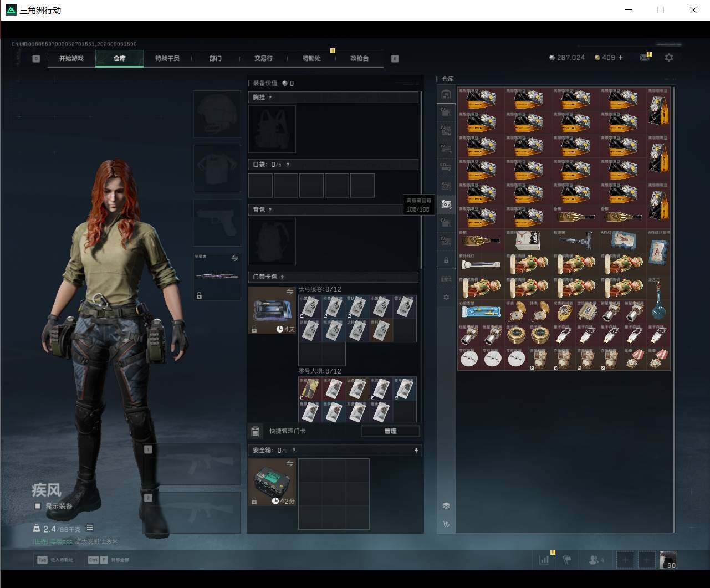Click the Tab 进入特勤处 shortcut
This screenshot has height=588, width=710.
[54, 560]
